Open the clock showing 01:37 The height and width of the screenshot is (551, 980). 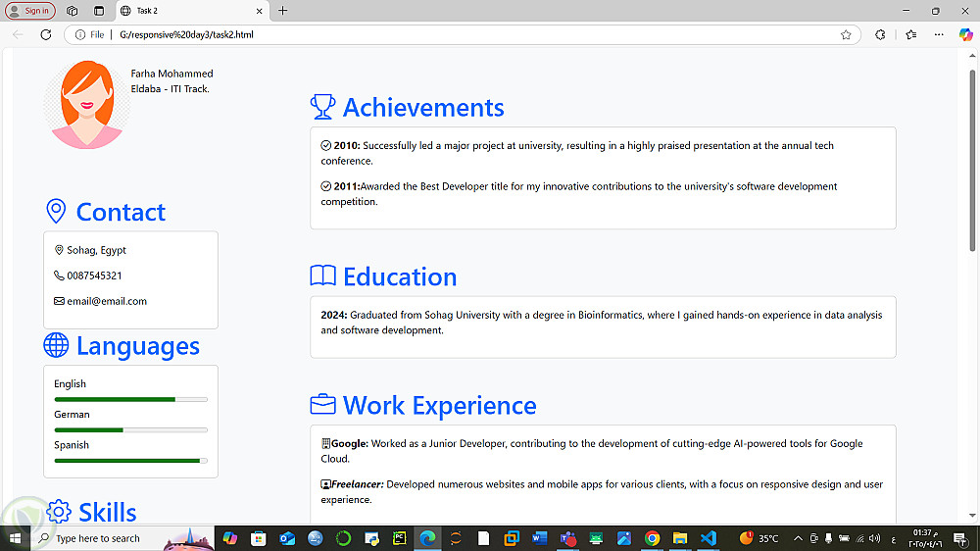coord(925,538)
